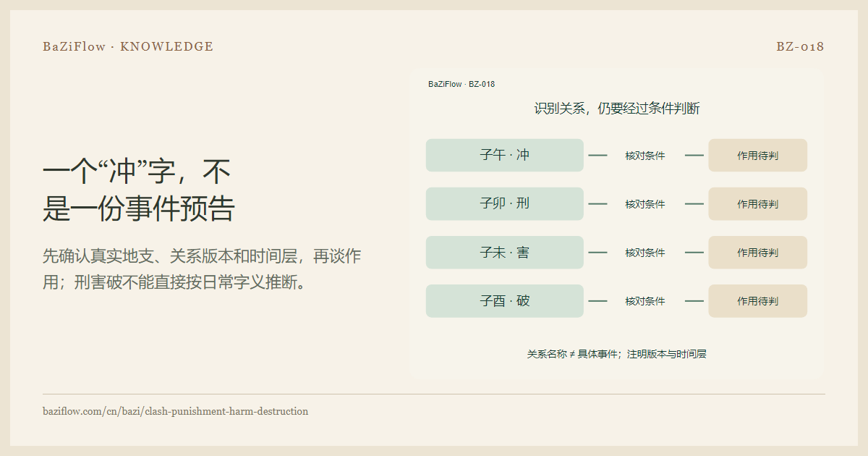This screenshot has width=868, height=456.
Task: Select the '子午 · 冲' box
Action: 505,155
